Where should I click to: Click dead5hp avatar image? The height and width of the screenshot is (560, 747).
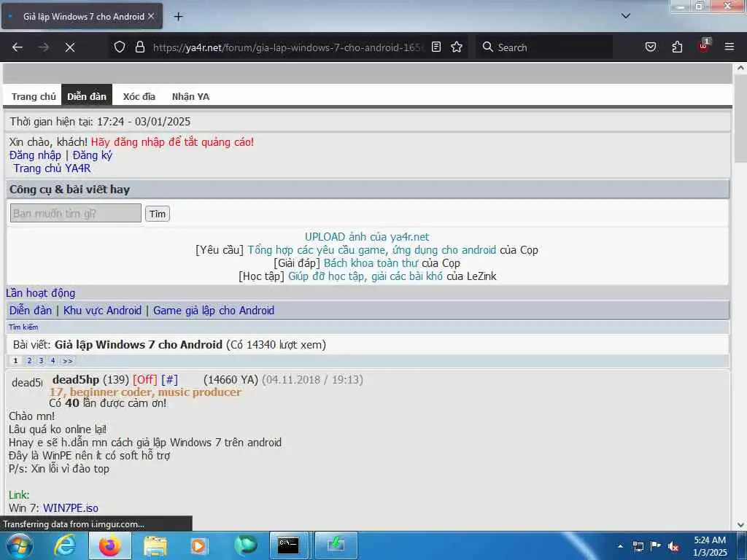coord(27,382)
